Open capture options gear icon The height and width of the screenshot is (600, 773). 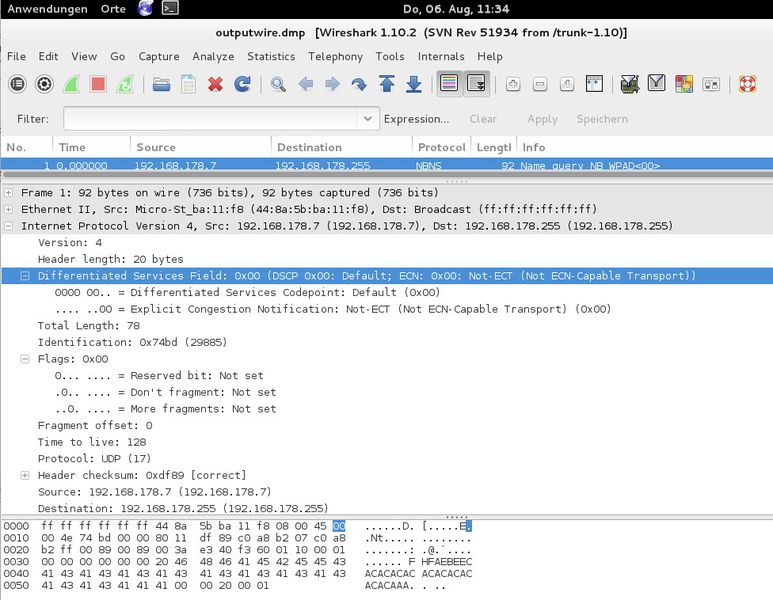(44, 84)
